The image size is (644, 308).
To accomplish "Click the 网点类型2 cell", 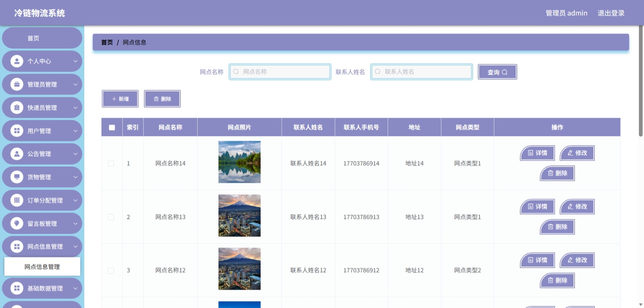I will click(468, 270).
